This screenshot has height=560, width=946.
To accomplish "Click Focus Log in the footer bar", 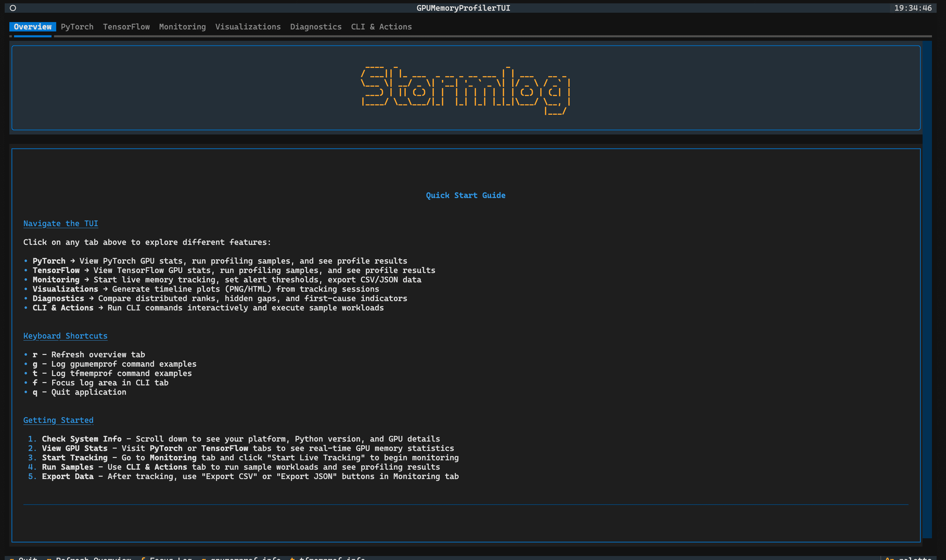I will pos(170,558).
